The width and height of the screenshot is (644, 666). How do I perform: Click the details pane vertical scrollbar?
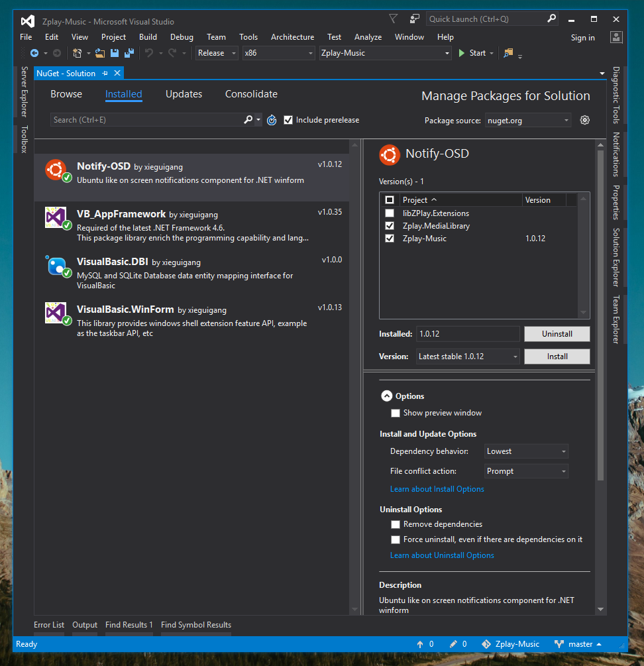600,314
